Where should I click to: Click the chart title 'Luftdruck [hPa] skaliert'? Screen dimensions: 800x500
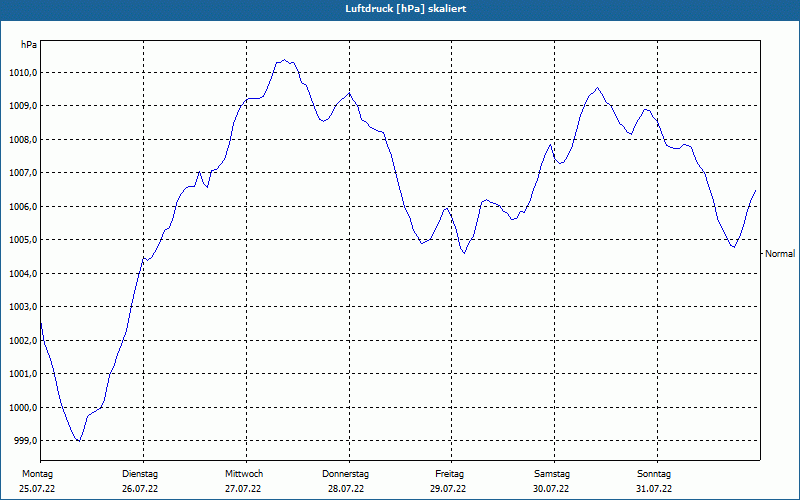click(x=406, y=9)
